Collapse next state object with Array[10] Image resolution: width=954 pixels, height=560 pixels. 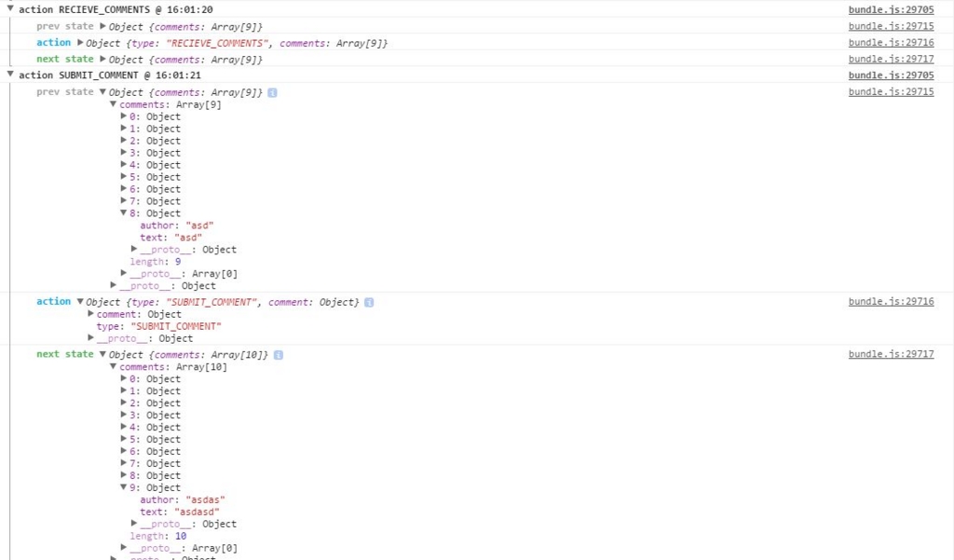coord(102,354)
